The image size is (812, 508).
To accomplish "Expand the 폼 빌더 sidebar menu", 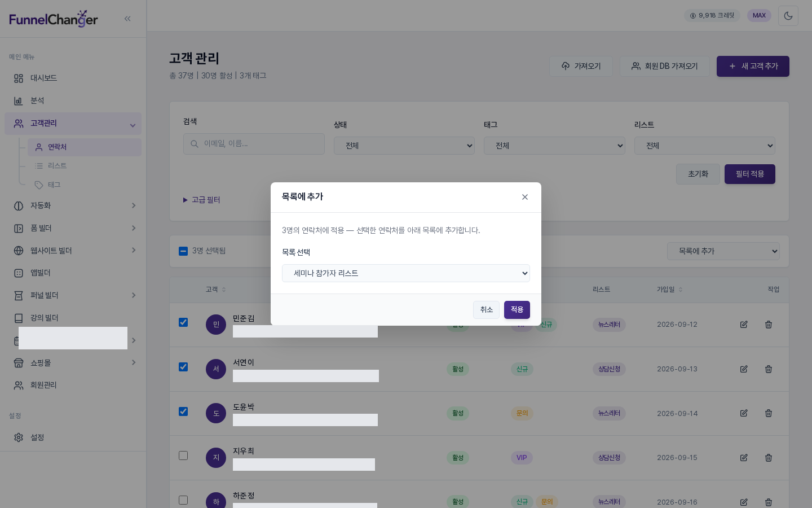I will [x=73, y=229].
